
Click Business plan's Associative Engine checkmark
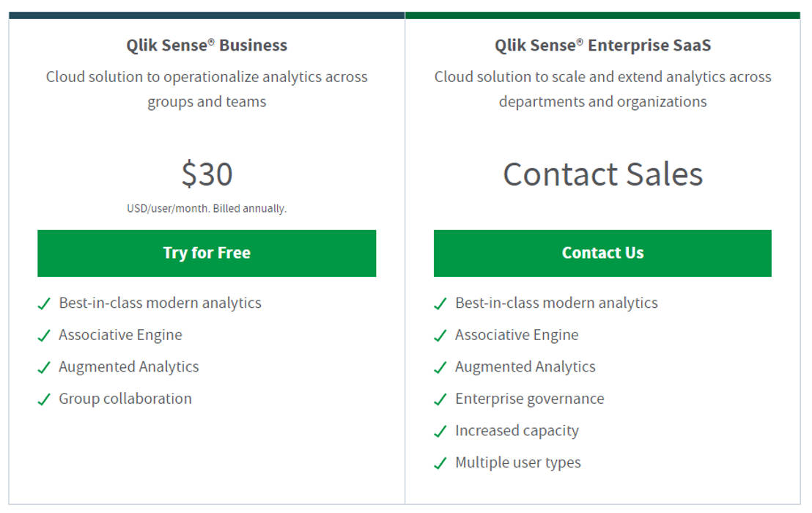pos(44,336)
